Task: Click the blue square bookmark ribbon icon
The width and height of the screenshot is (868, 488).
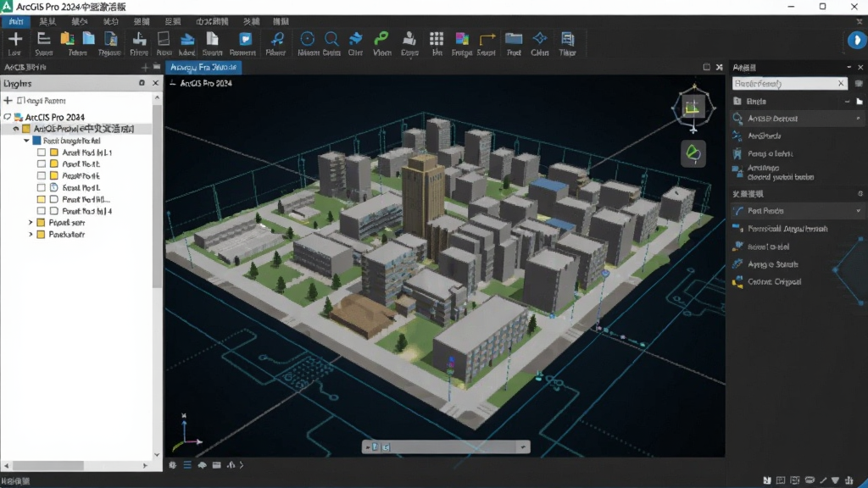Action: [x=245, y=39]
